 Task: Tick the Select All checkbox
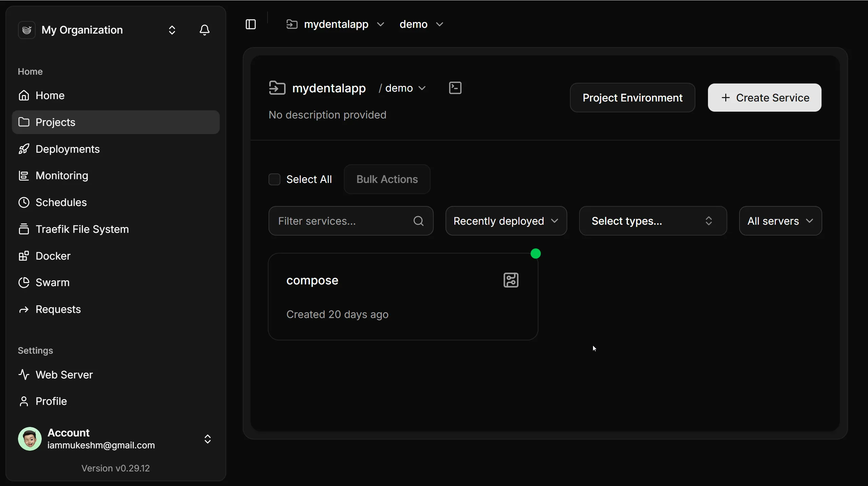click(x=274, y=179)
